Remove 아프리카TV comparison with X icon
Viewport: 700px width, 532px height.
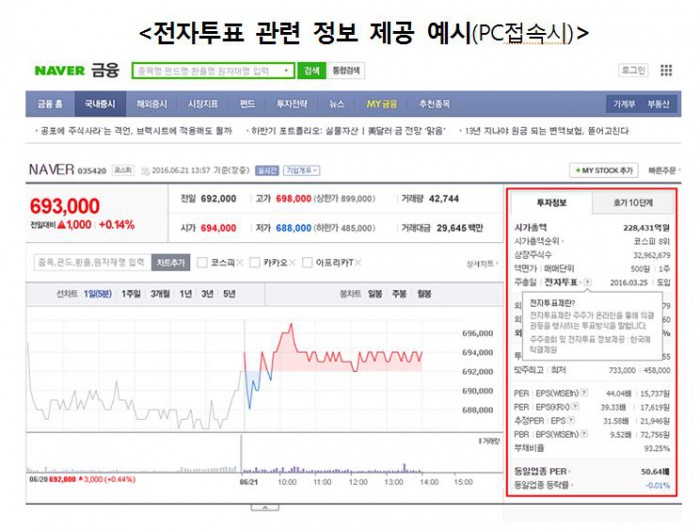[358, 263]
